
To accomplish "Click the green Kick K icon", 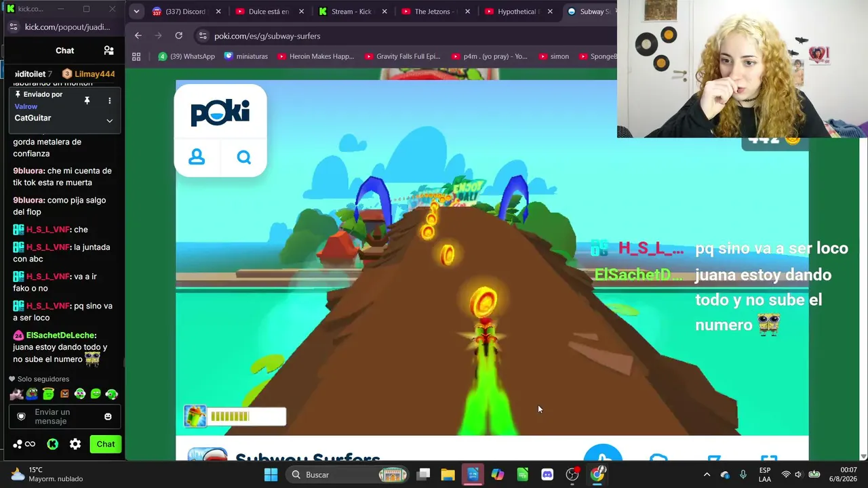I will [x=52, y=444].
